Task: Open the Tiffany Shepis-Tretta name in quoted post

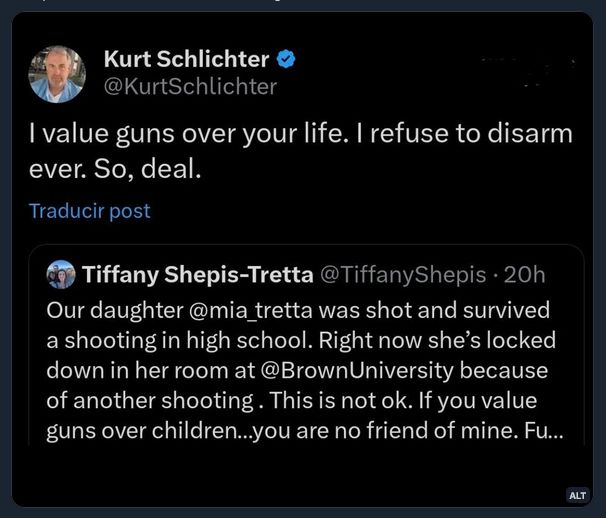Action: click(195, 275)
